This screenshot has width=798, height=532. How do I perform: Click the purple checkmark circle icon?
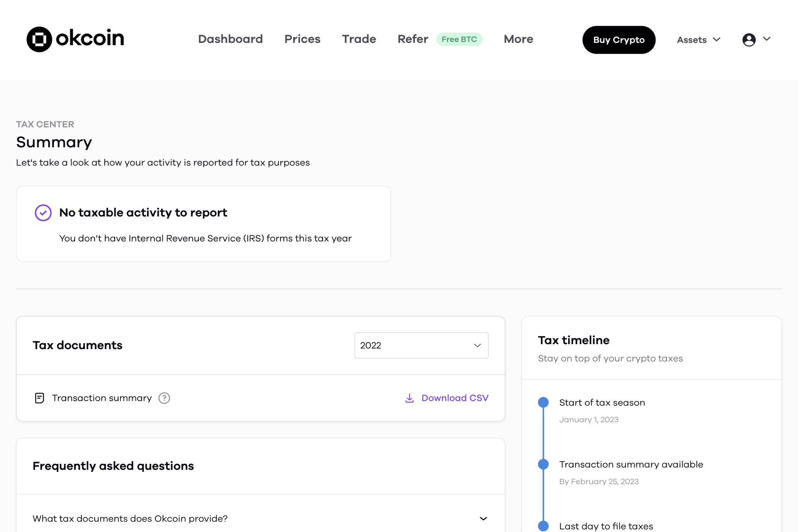tap(43, 212)
